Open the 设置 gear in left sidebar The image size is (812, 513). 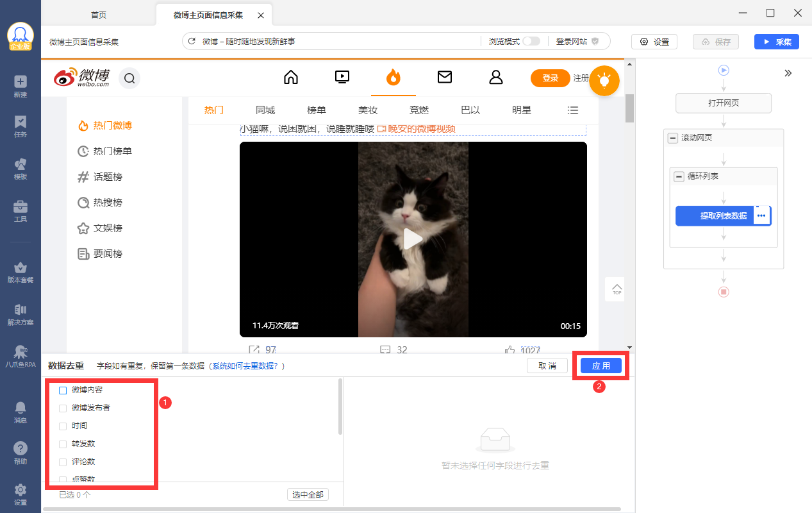coord(21,494)
